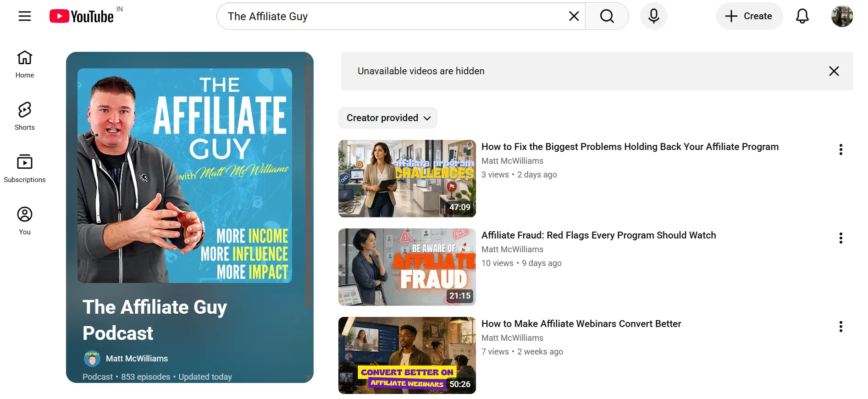Open the Affiliate Fraud video thumbnail

[407, 267]
